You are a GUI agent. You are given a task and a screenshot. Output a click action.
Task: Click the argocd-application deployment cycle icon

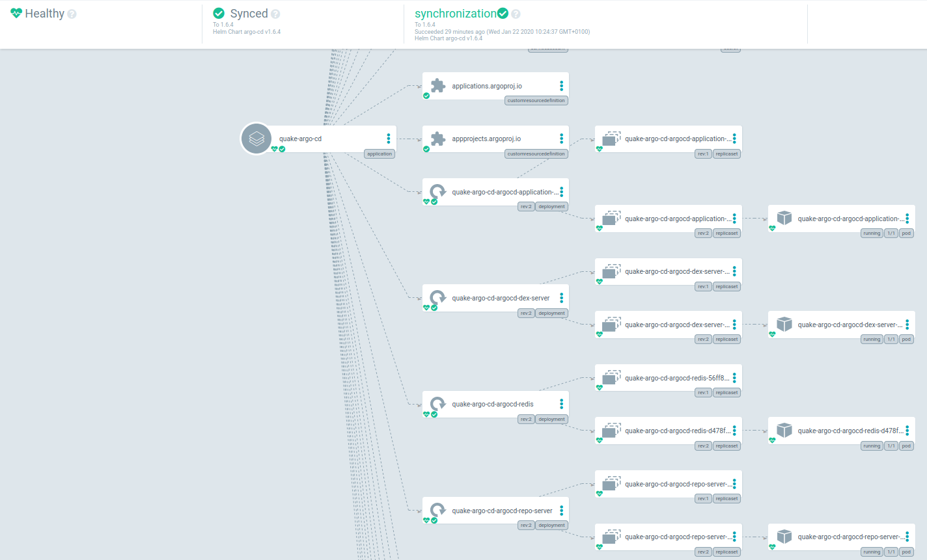point(438,191)
